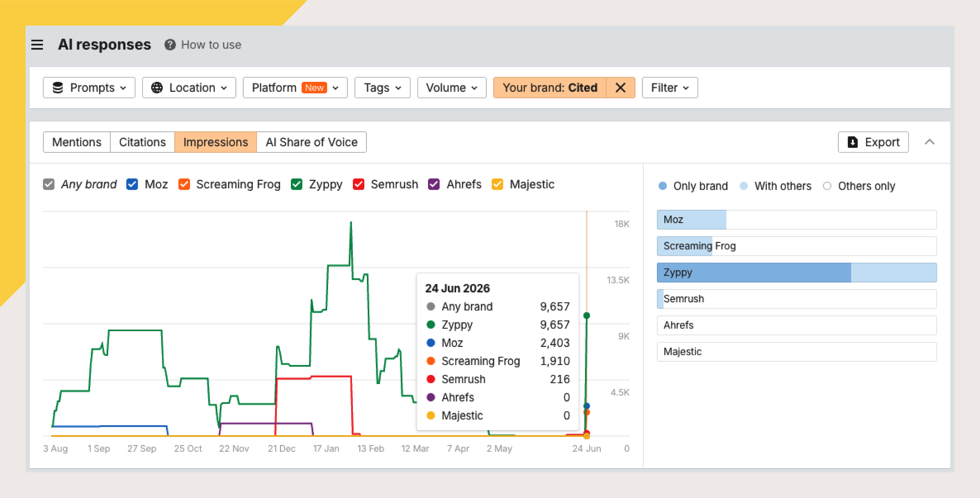This screenshot has width=980, height=498.
Task: Uncheck the Semrush checkbox
Action: click(x=358, y=184)
